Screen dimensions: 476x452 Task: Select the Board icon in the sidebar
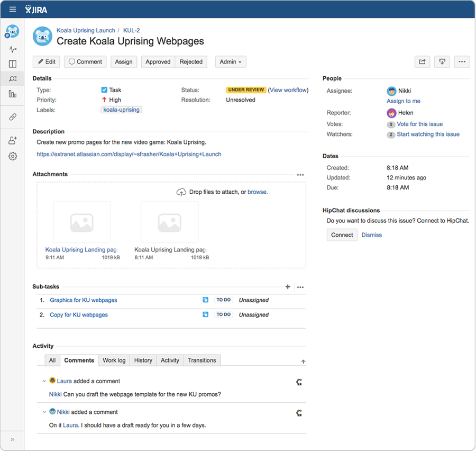pyautogui.click(x=12, y=64)
